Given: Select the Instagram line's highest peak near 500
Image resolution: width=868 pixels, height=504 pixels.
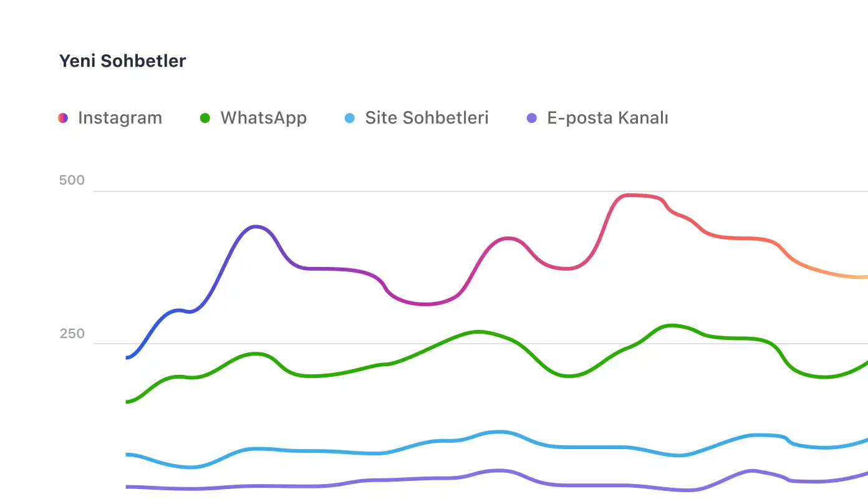Looking at the screenshot, I should point(631,195).
